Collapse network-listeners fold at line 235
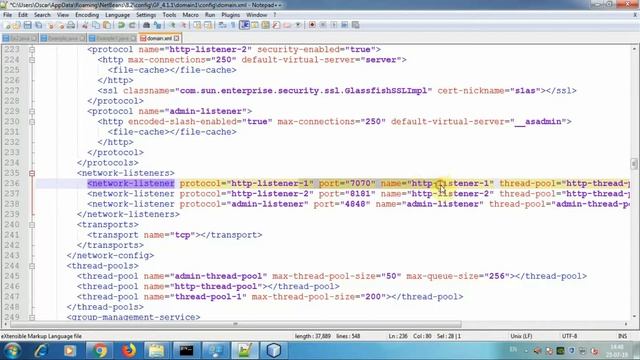Screen dimensions: 640x360 click(x=32, y=173)
